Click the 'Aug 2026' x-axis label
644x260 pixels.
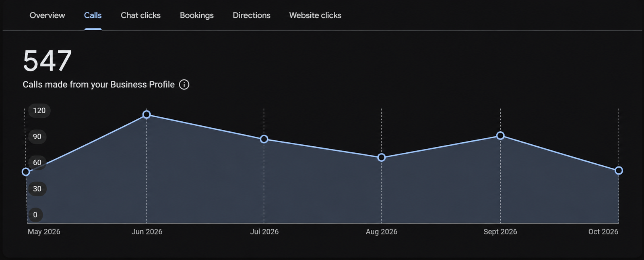pyautogui.click(x=382, y=232)
